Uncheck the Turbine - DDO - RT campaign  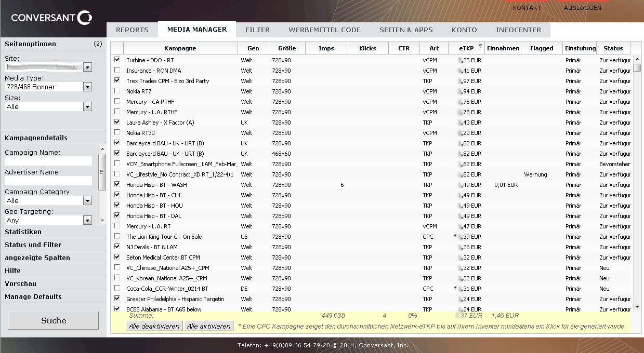click(117, 60)
